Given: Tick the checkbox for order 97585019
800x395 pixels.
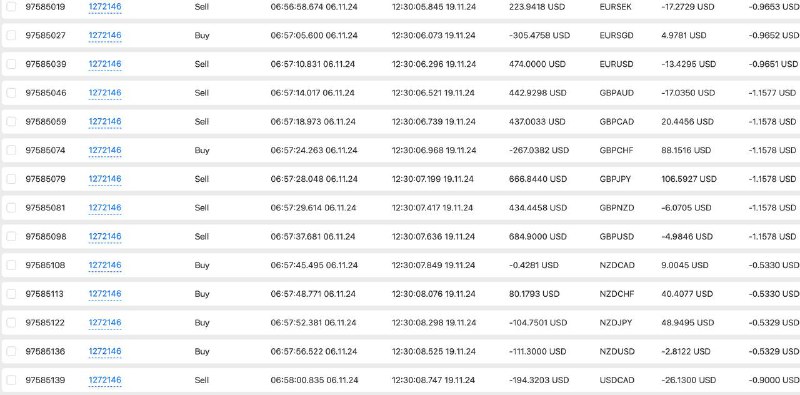Looking at the screenshot, I should pos(11,7).
